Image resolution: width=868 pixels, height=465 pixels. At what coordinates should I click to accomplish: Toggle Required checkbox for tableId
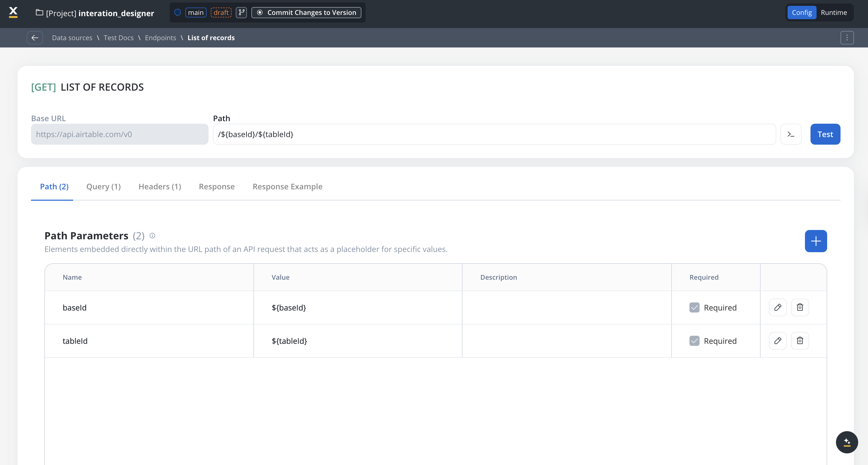[x=694, y=341]
